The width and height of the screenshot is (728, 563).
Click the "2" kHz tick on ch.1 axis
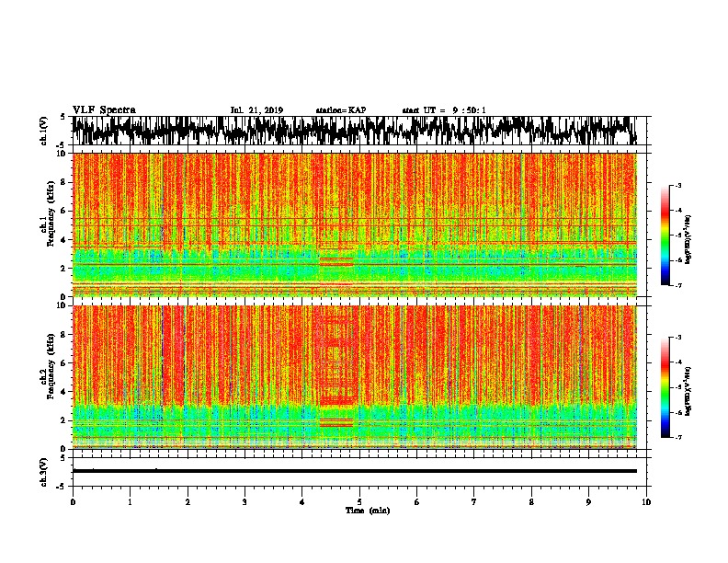pos(64,268)
